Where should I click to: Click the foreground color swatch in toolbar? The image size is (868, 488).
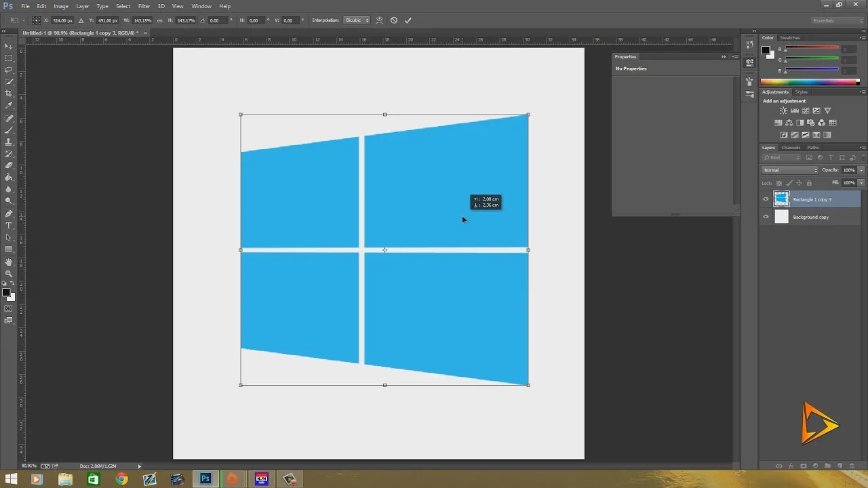click(6, 293)
